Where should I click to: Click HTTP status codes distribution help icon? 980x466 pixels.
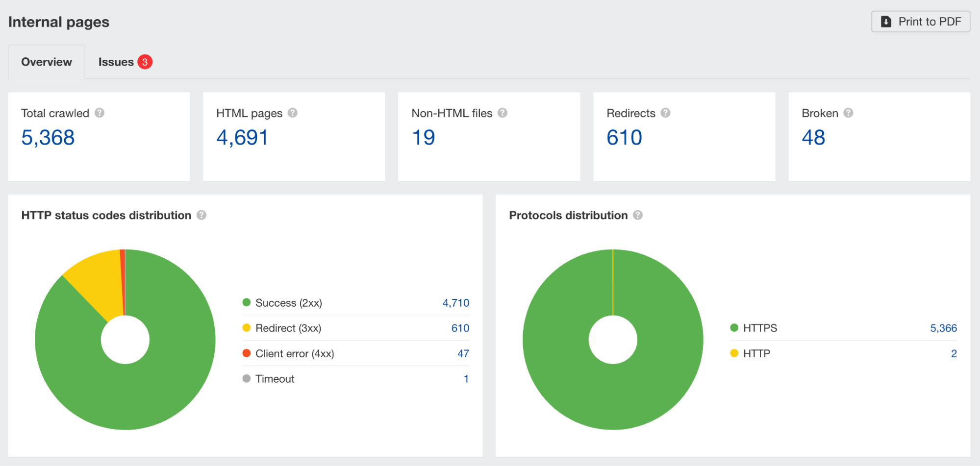(x=201, y=215)
